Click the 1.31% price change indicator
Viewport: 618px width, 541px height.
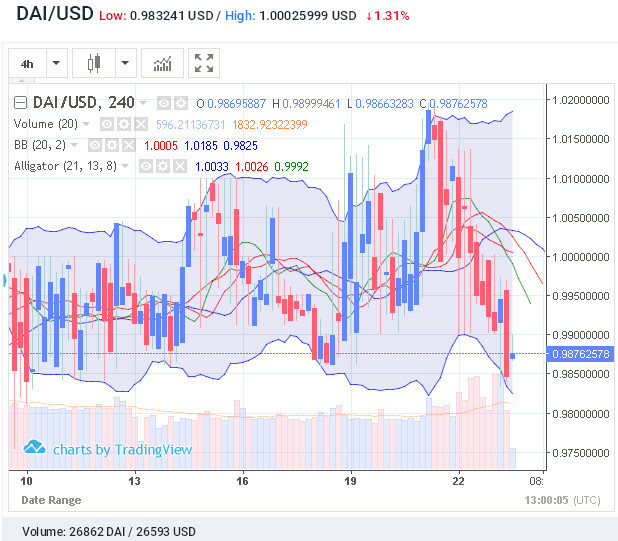(388, 16)
